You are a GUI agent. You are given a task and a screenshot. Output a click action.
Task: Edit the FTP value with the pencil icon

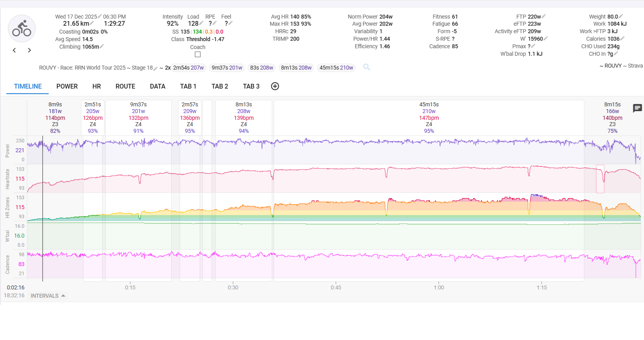pos(544,17)
